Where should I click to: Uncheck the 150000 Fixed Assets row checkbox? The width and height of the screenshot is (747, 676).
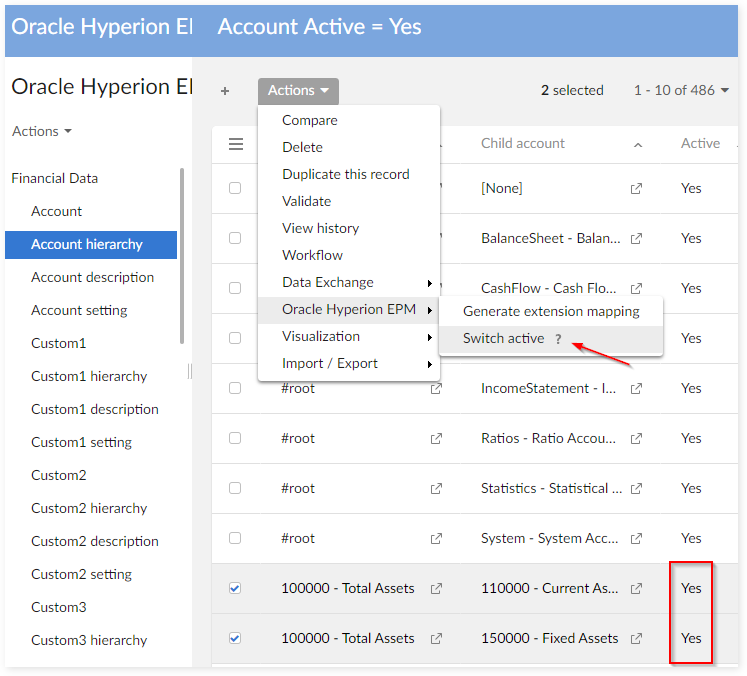coord(235,638)
